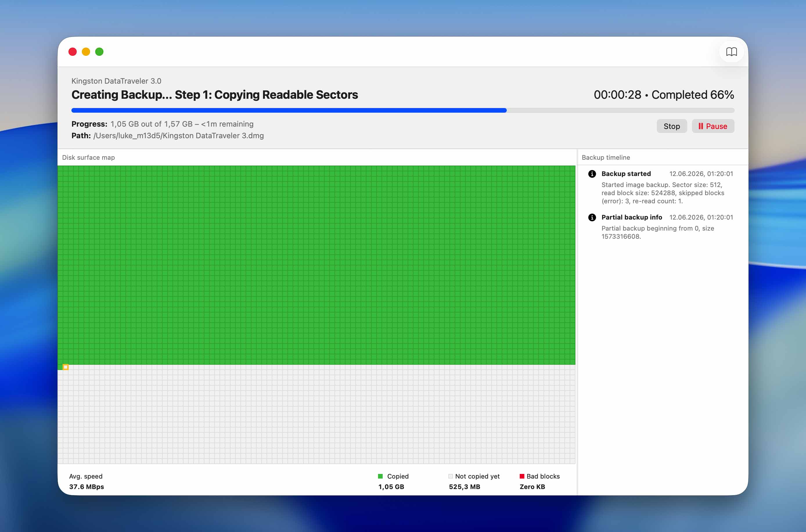
Task: Click the Avg. speed 37.6 MBps value
Action: 87,486
